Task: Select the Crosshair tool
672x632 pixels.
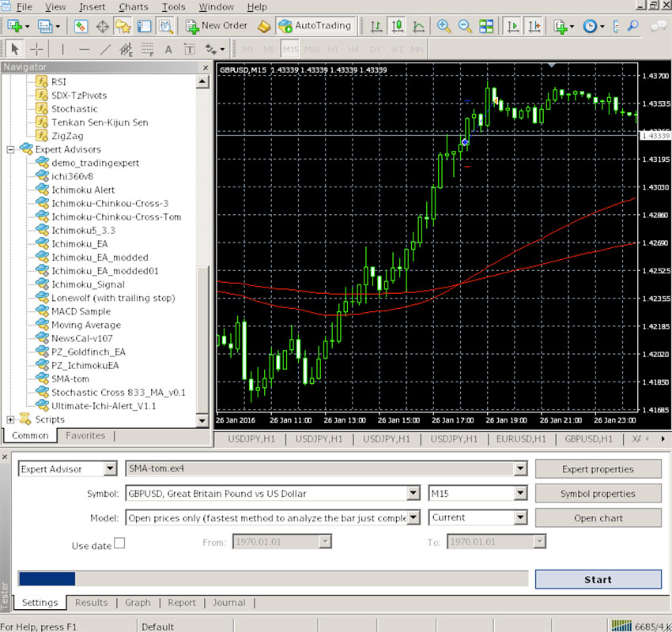Action: tap(35, 49)
